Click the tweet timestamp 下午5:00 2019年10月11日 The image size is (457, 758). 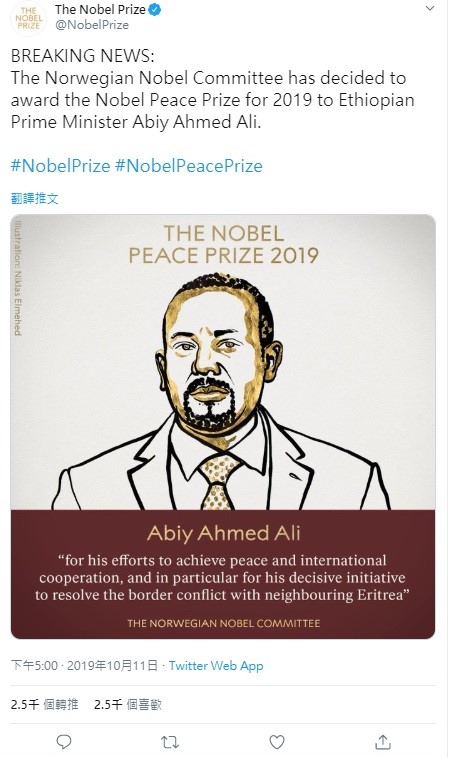point(84,666)
